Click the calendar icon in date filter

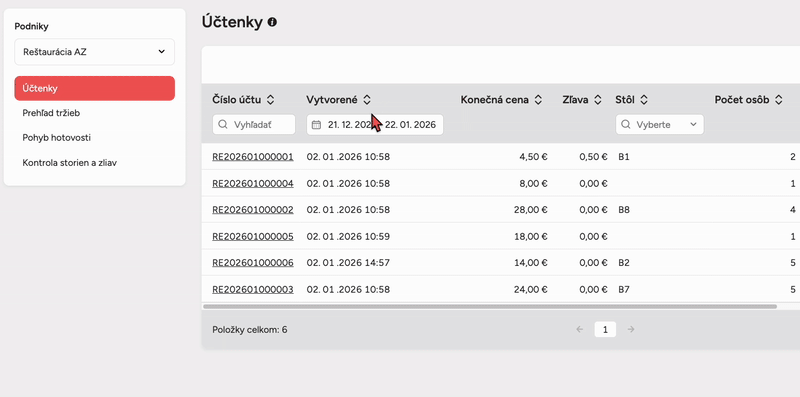pyautogui.click(x=316, y=125)
